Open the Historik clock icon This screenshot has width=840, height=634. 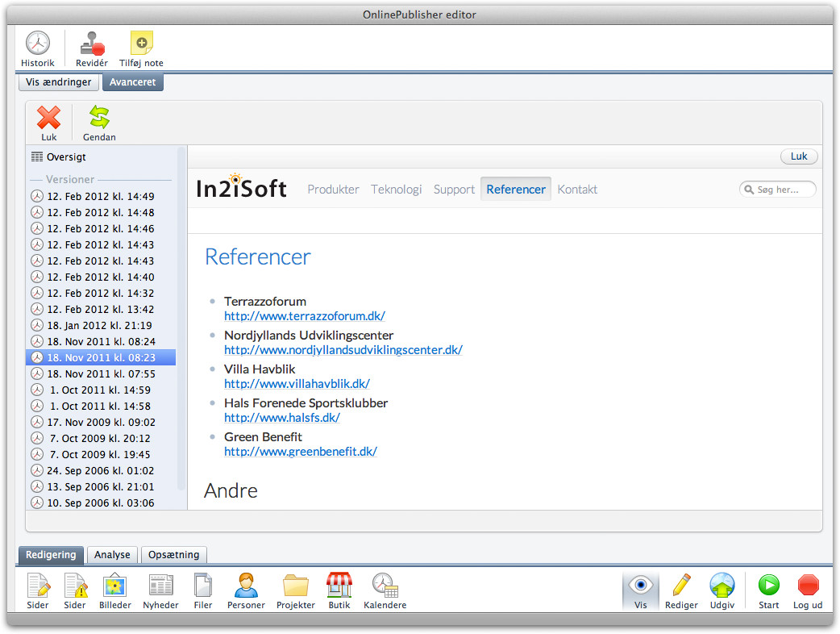[37, 44]
